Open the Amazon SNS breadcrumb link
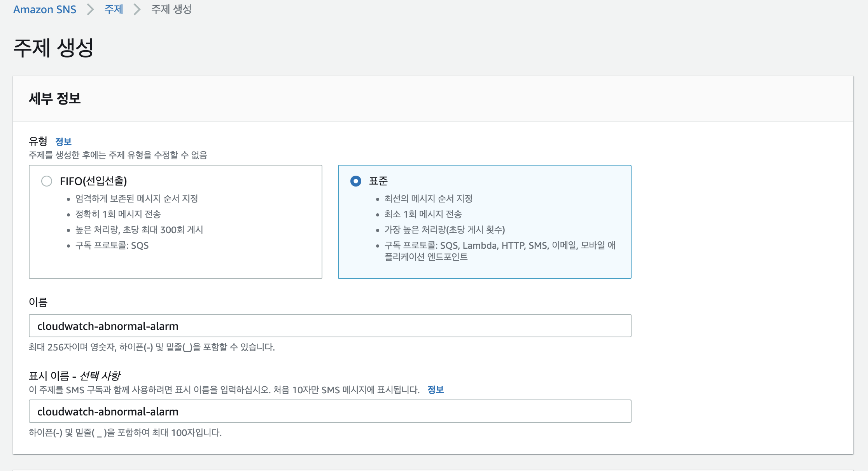Viewport: 868px width, 471px height. tap(45, 9)
